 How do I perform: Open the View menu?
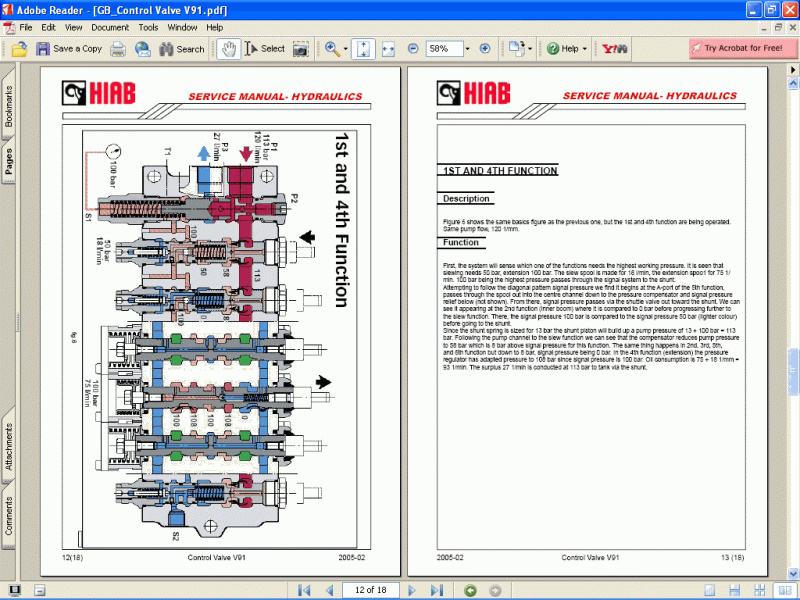(73, 28)
